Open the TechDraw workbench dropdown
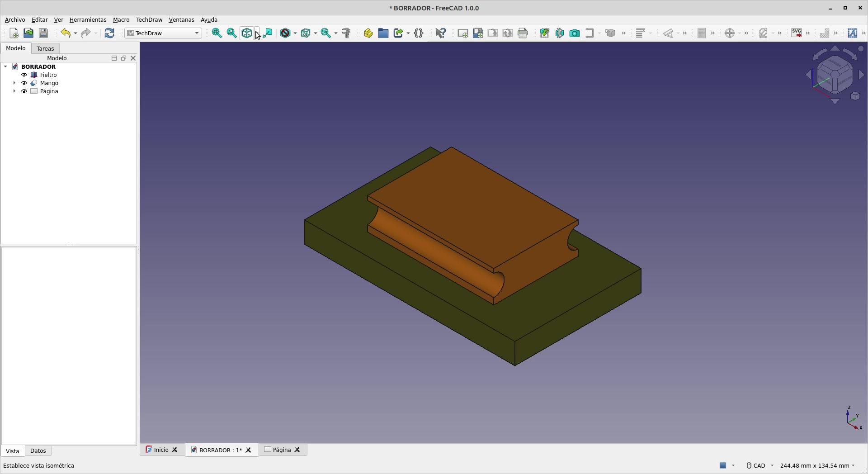 163,33
